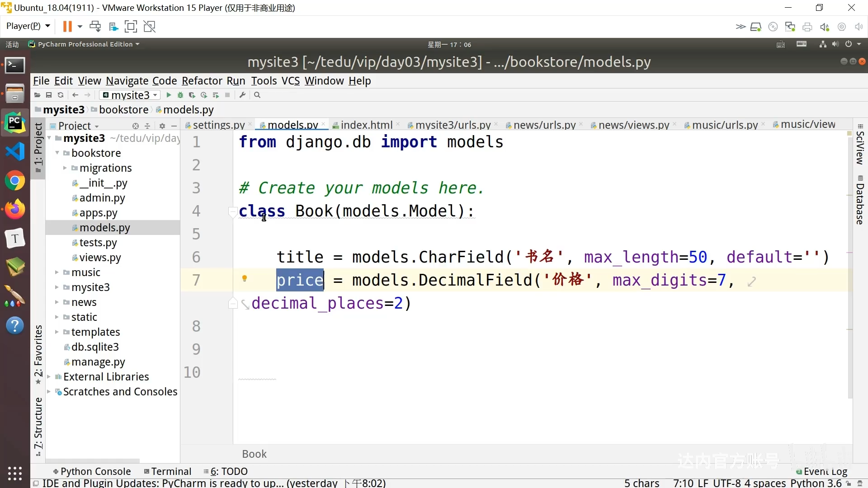This screenshot has width=868, height=488.
Task: Run with coverage icon
Action: [192, 95]
